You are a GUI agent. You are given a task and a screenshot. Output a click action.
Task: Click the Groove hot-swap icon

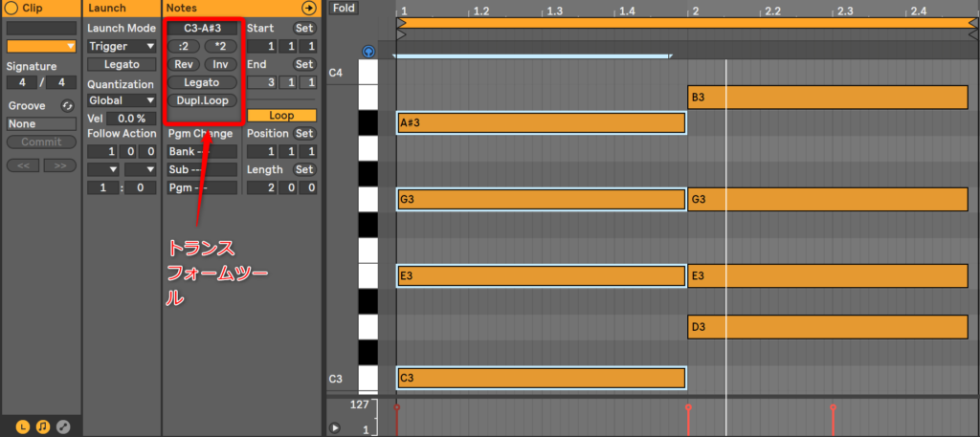pos(68,106)
